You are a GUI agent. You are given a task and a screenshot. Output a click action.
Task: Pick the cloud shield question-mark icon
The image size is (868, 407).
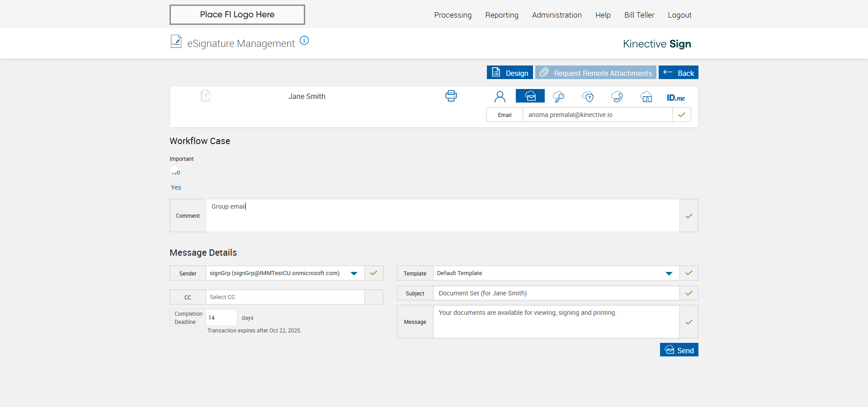pyautogui.click(x=588, y=97)
